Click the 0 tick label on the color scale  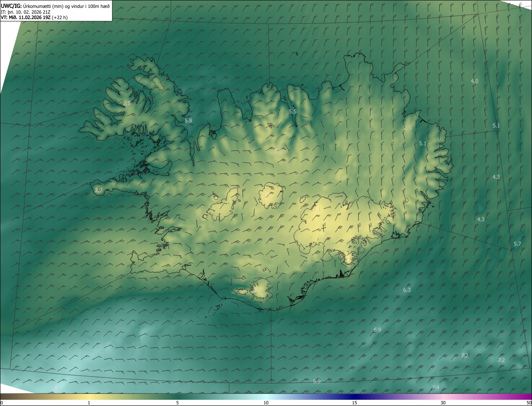point(2,403)
